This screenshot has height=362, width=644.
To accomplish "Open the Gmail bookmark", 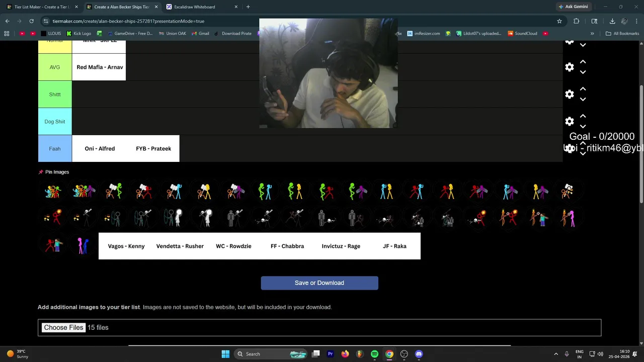I will click(x=200, y=34).
